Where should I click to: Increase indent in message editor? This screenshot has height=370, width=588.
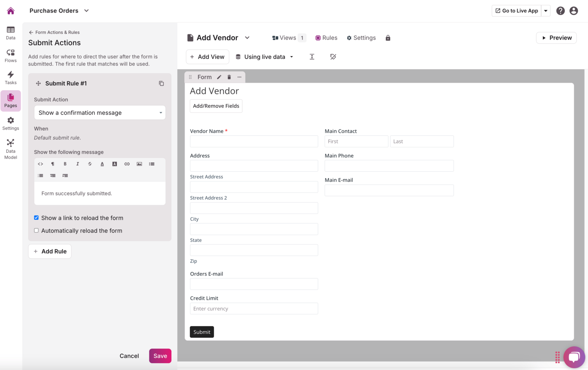(x=65, y=176)
